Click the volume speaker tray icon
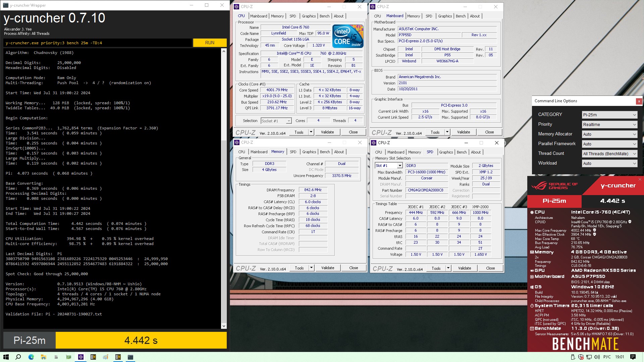The width and height of the screenshot is (644, 362). click(597, 357)
